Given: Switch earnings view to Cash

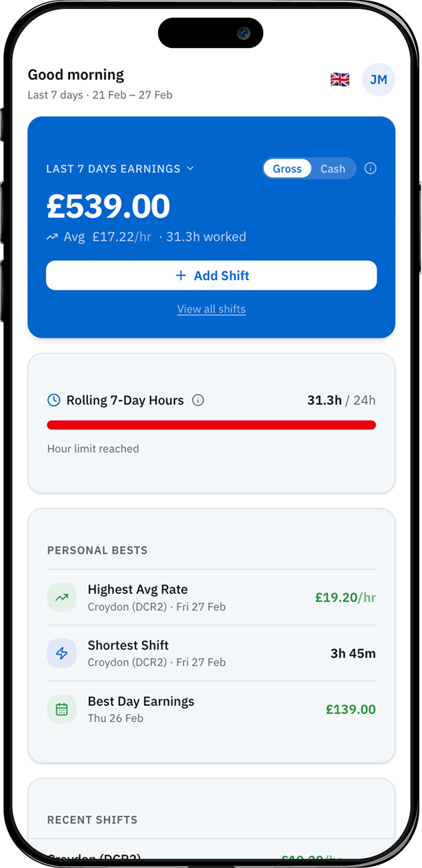Looking at the screenshot, I should pos(333,168).
